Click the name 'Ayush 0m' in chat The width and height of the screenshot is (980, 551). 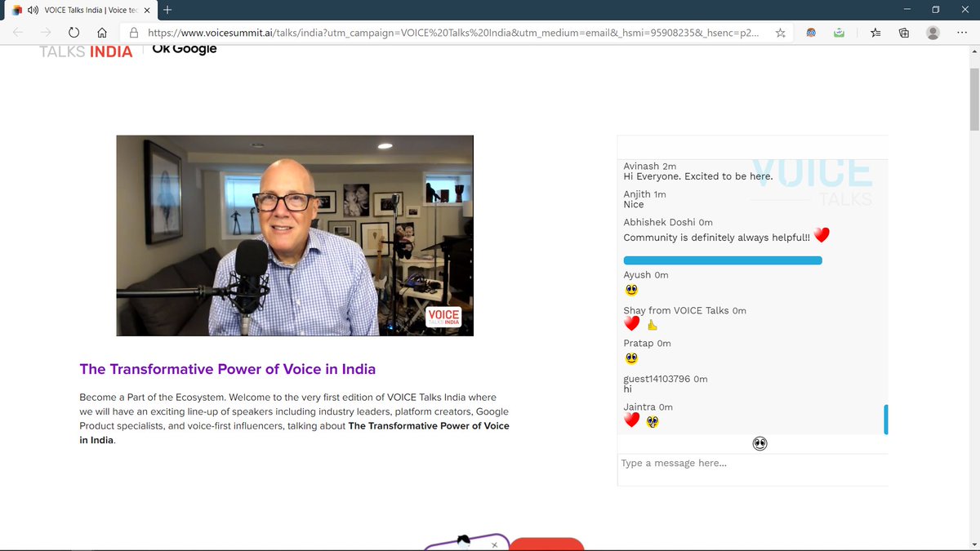[x=646, y=275]
